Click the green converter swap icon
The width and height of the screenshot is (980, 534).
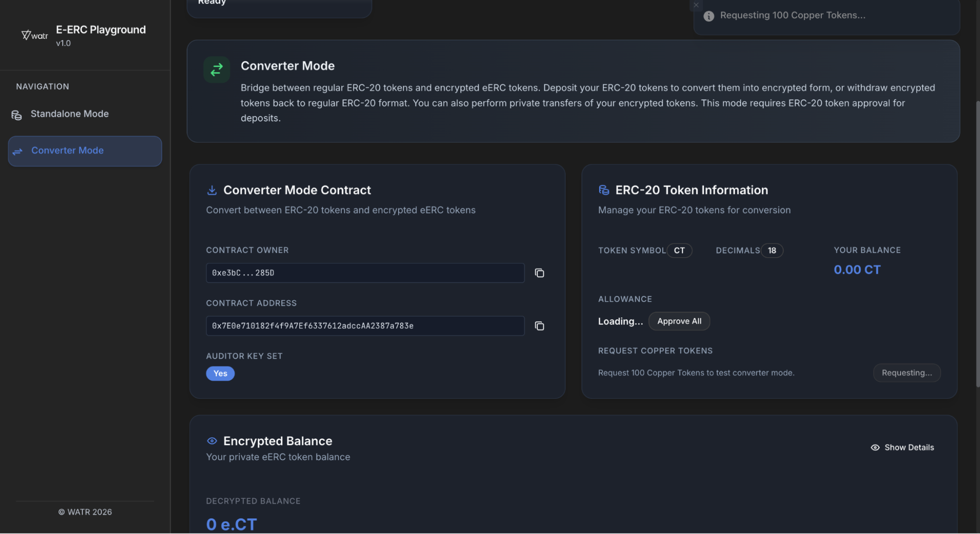pos(217,70)
